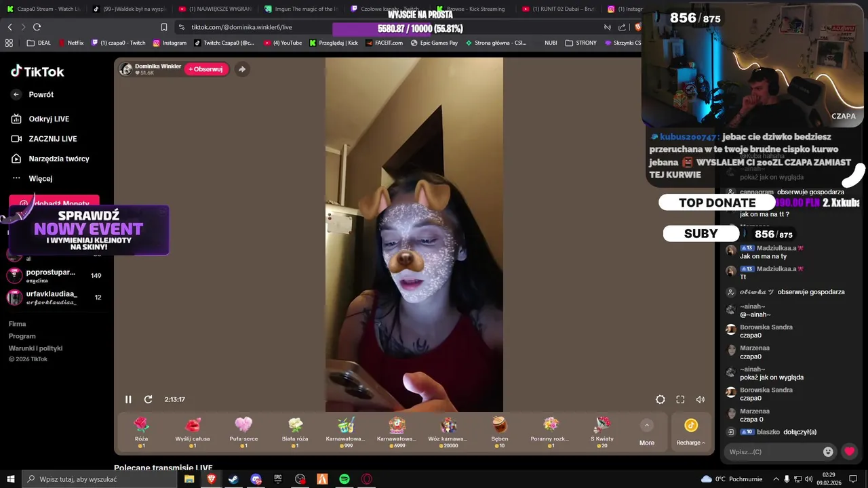Open the Przeglądaj | Kick bookmark
This screenshot has width=868, height=488.
(334, 43)
